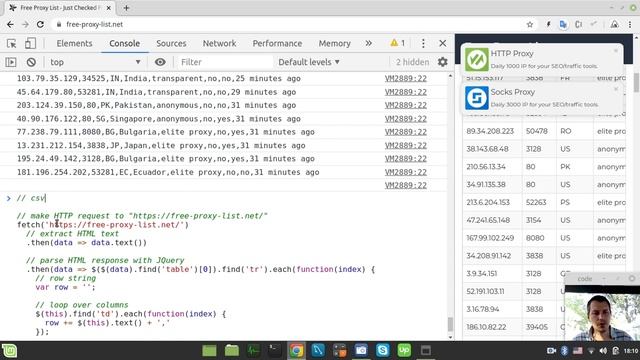
Task: Open the system monitor taskbar icon
Action: [x=253, y=350]
